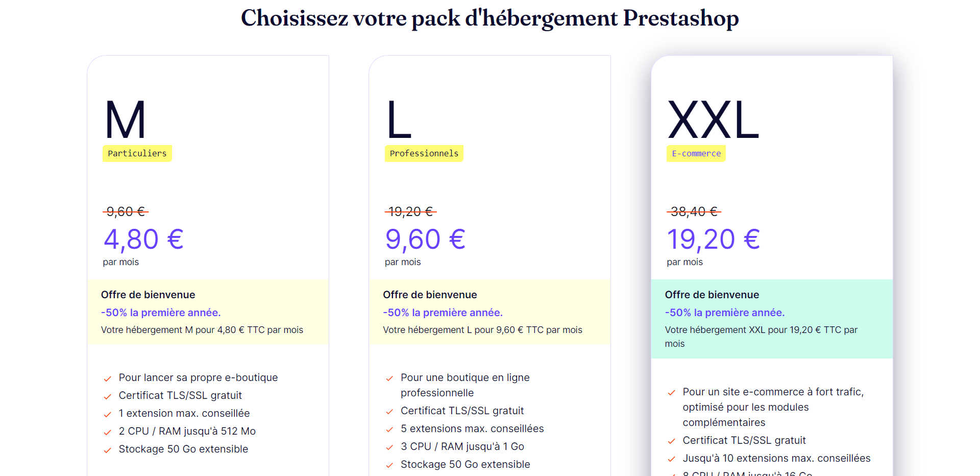
Task: Choose the XXL hosting pack title
Action: tap(713, 121)
